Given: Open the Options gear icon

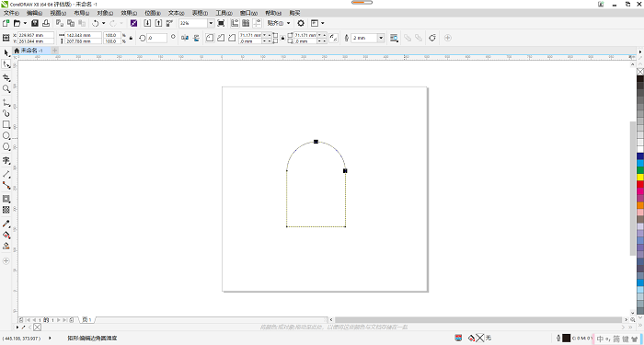Looking at the screenshot, I should pyautogui.click(x=301, y=23).
